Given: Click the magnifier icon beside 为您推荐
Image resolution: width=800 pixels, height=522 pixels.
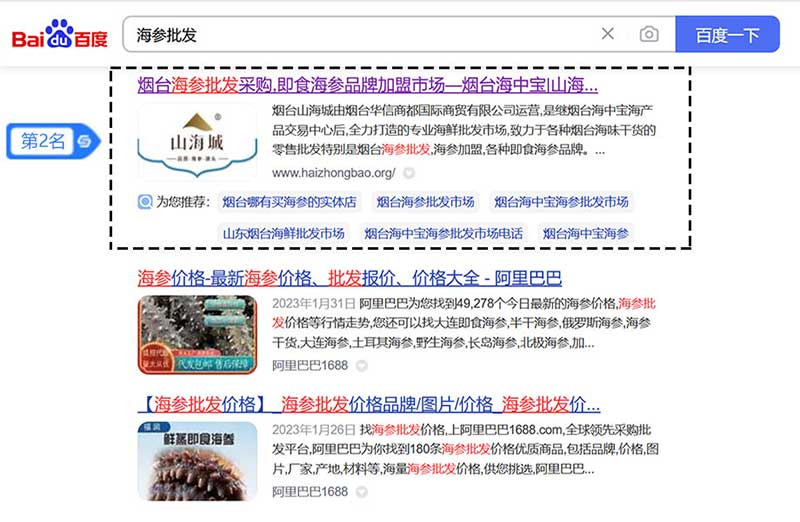Looking at the screenshot, I should (145, 202).
